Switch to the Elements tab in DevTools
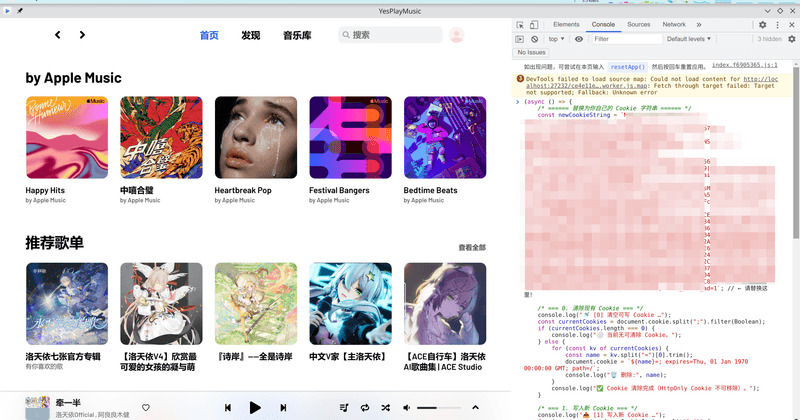 [x=566, y=24]
